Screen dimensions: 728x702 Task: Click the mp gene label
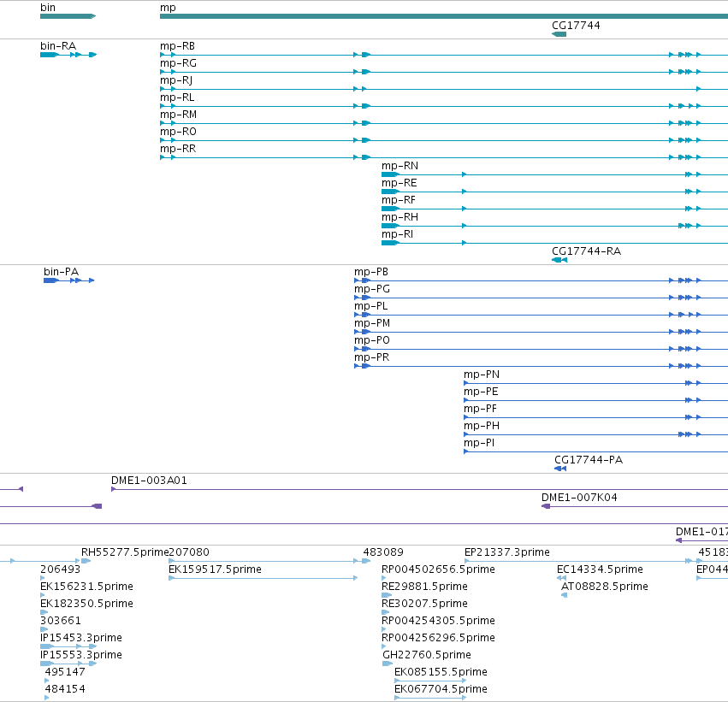coord(168,8)
